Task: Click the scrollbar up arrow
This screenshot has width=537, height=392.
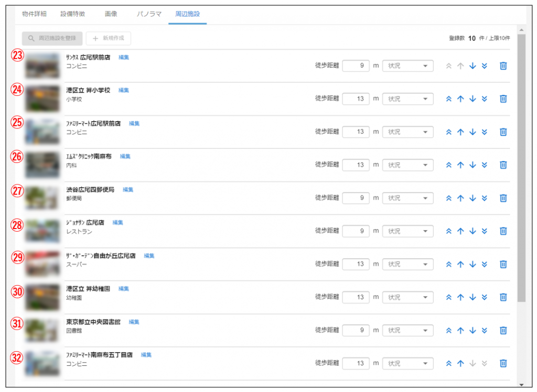Action: 521,30
